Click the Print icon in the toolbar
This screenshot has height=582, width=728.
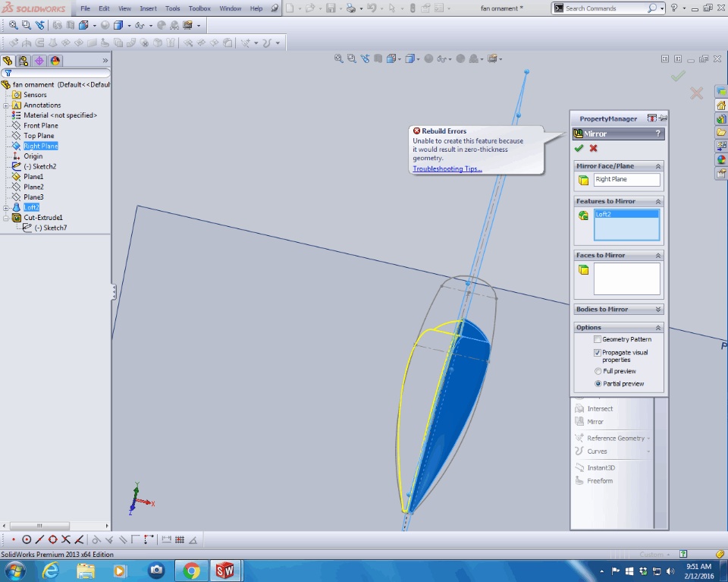click(x=350, y=8)
